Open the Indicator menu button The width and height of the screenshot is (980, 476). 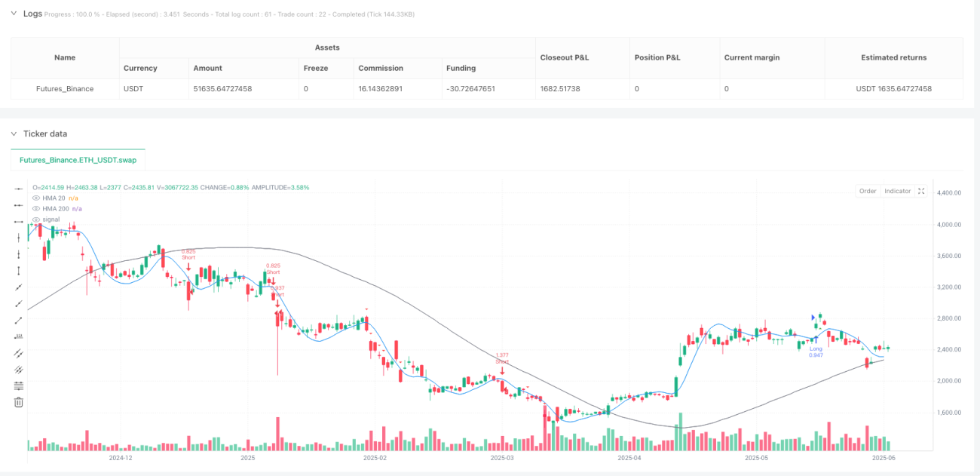897,191
